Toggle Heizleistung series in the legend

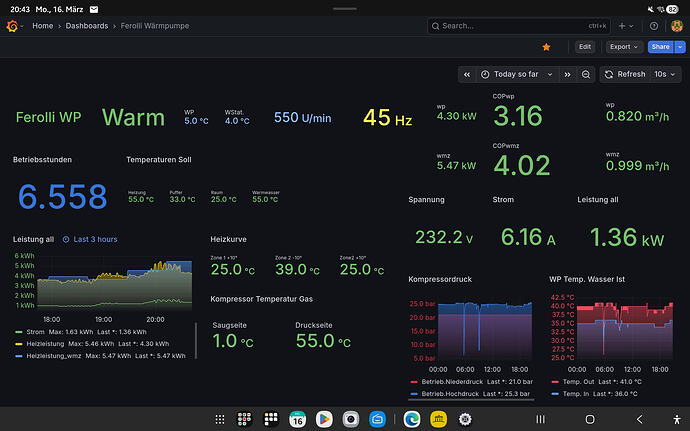[x=45, y=344]
